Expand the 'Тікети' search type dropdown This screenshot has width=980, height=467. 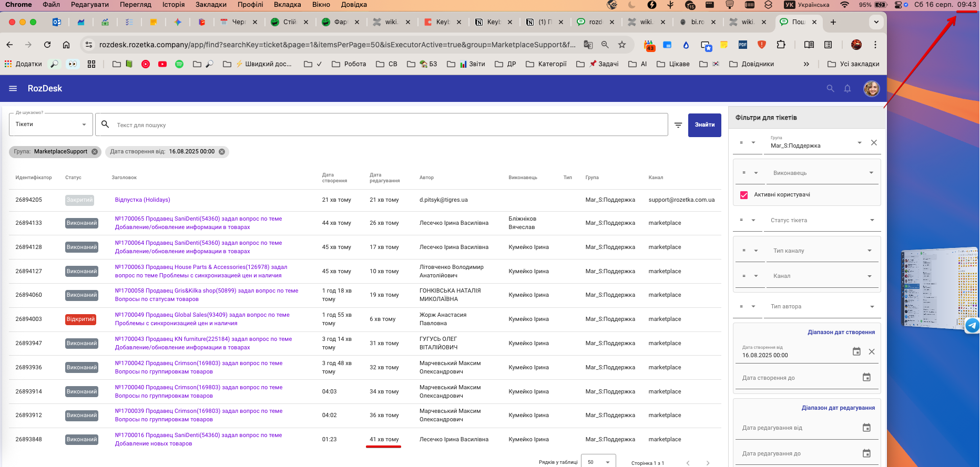[51, 124]
